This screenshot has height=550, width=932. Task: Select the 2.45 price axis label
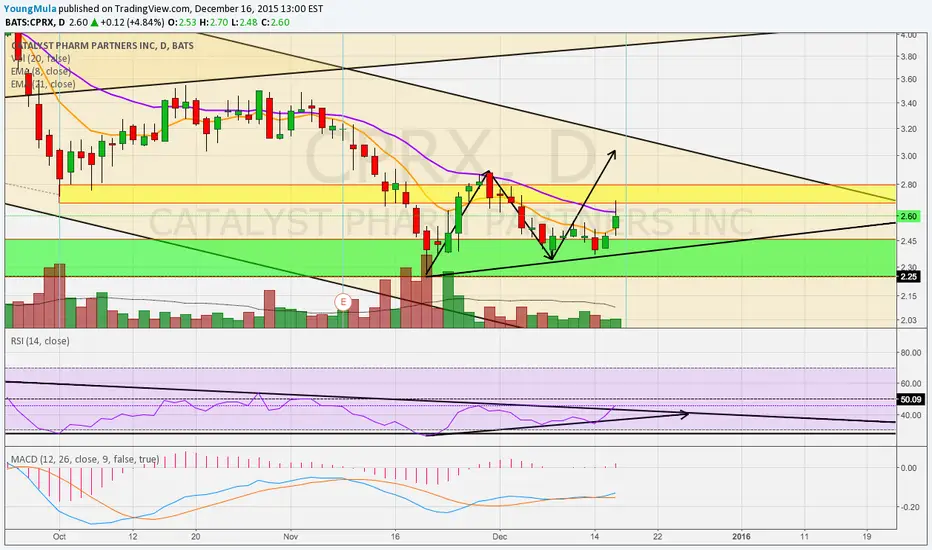click(x=908, y=241)
